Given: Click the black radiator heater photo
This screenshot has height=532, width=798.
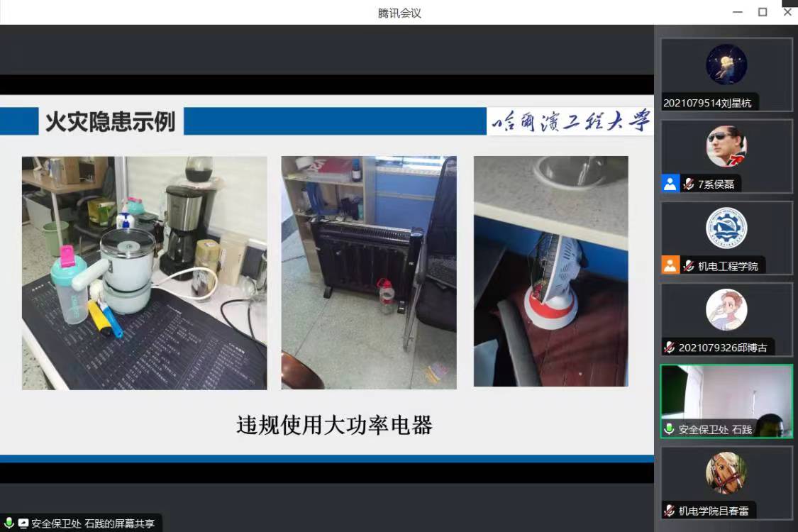Looking at the screenshot, I should pos(369,273).
